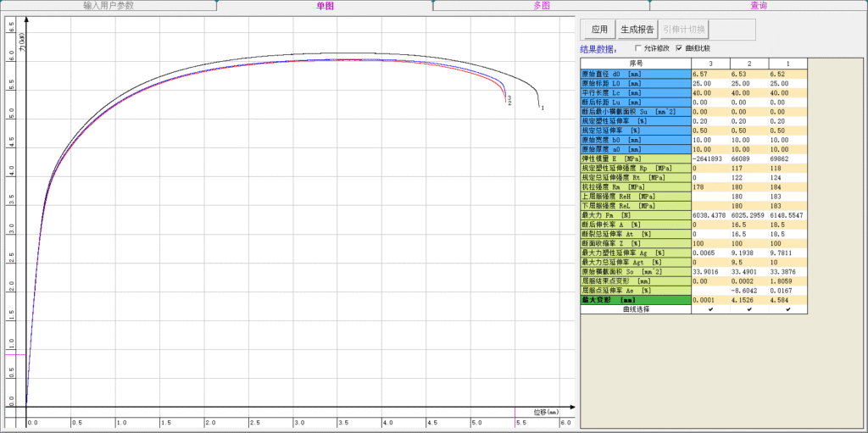
Task: Select the Rp value 117
Action: coord(749,169)
